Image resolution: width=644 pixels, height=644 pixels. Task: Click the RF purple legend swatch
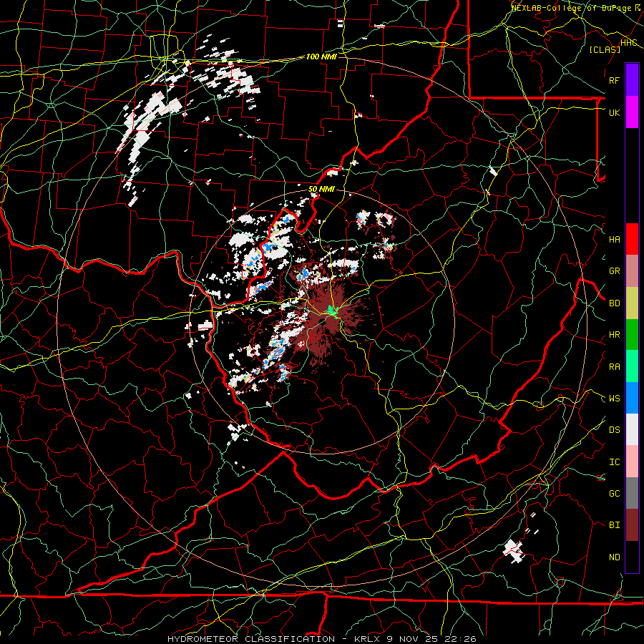(x=632, y=80)
